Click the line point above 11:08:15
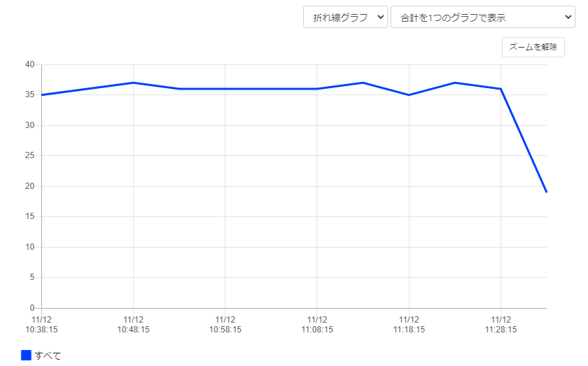The width and height of the screenshot is (588, 366). click(317, 89)
